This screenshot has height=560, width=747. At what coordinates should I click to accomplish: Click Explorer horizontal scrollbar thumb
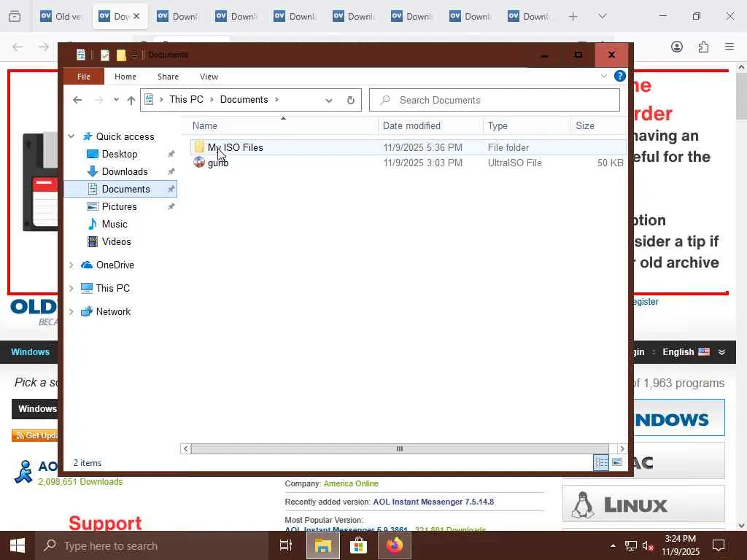click(x=400, y=448)
